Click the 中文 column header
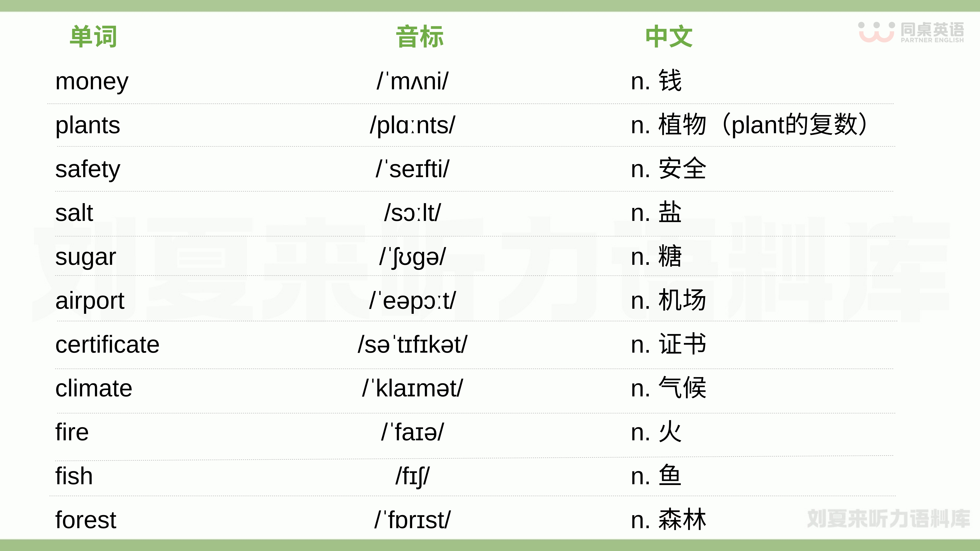 tap(669, 37)
